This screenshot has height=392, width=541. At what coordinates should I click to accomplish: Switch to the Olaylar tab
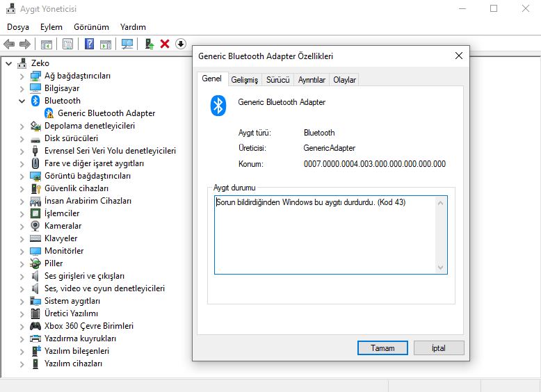tap(344, 80)
